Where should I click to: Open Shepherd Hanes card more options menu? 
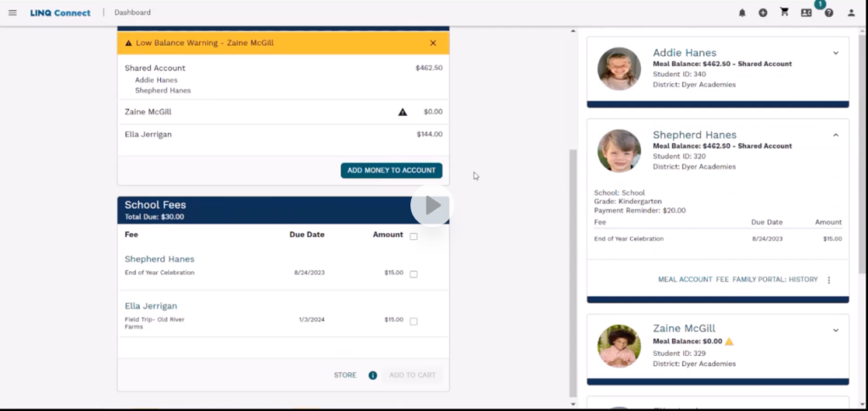click(x=829, y=280)
